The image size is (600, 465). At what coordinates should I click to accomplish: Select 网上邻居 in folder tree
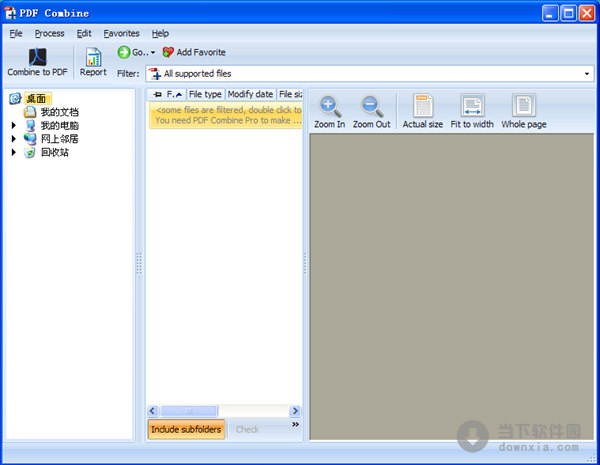[60, 139]
